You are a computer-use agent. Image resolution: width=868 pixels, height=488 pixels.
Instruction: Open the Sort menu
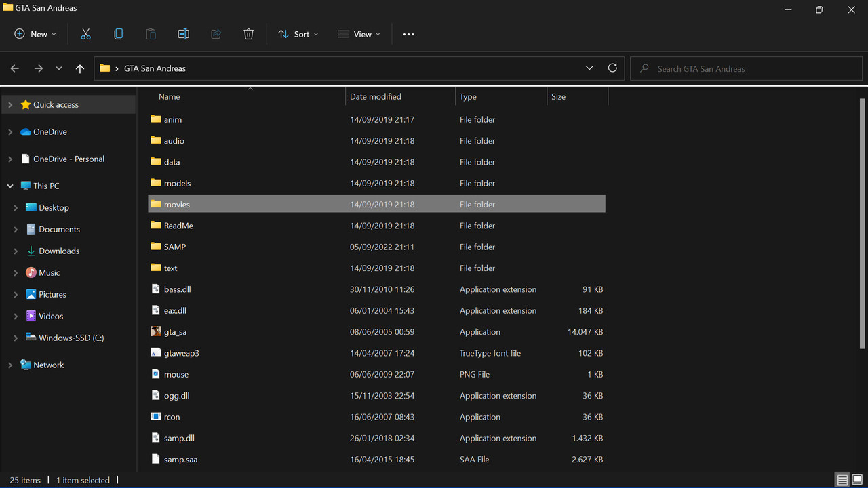298,34
